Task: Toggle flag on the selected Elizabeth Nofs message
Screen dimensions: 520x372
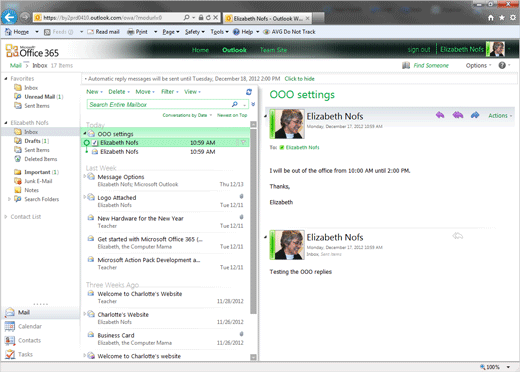Action: click(243, 143)
